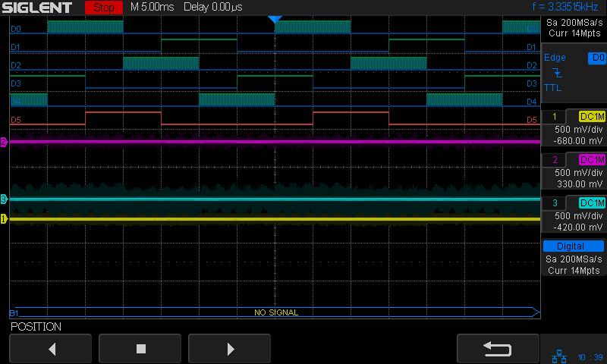The height and width of the screenshot is (364, 607).
Task: Click the NO SIGNAL bus decode text
Action: pyautogui.click(x=276, y=312)
